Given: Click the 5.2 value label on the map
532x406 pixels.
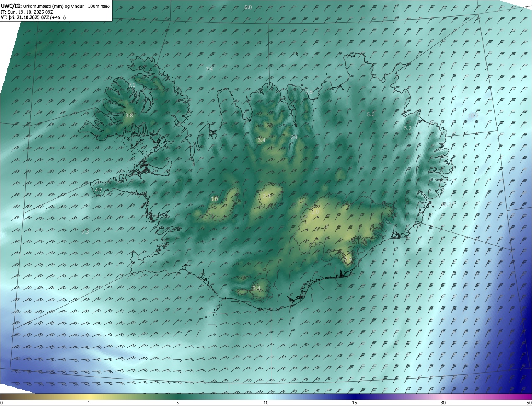Looking at the screenshot, I should pyautogui.click(x=408, y=128).
